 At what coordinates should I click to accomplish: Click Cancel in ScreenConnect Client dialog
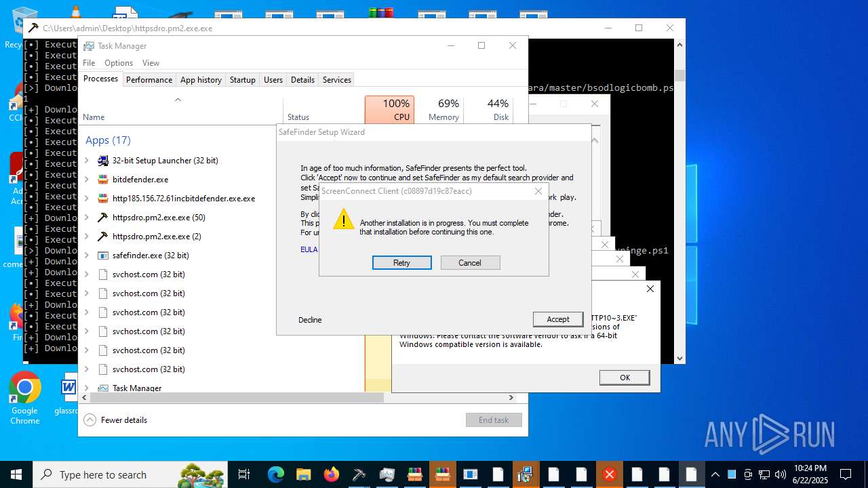(x=470, y=263)
